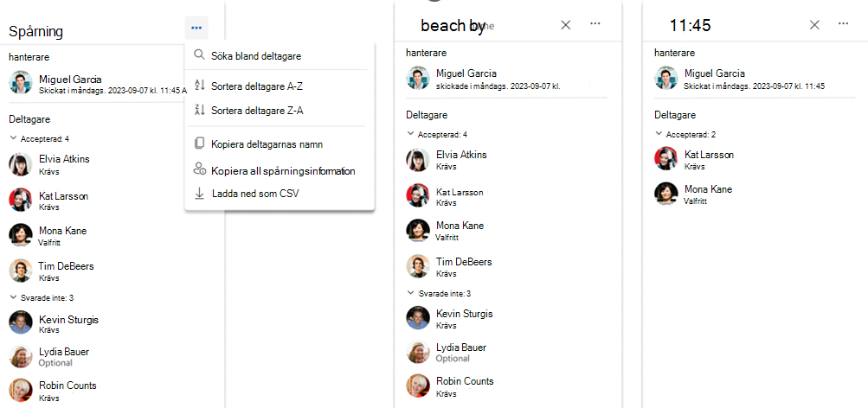The image size is (868, 408).
Task: Choose Sortera deltagare Z-A
Action: (280, 111)
